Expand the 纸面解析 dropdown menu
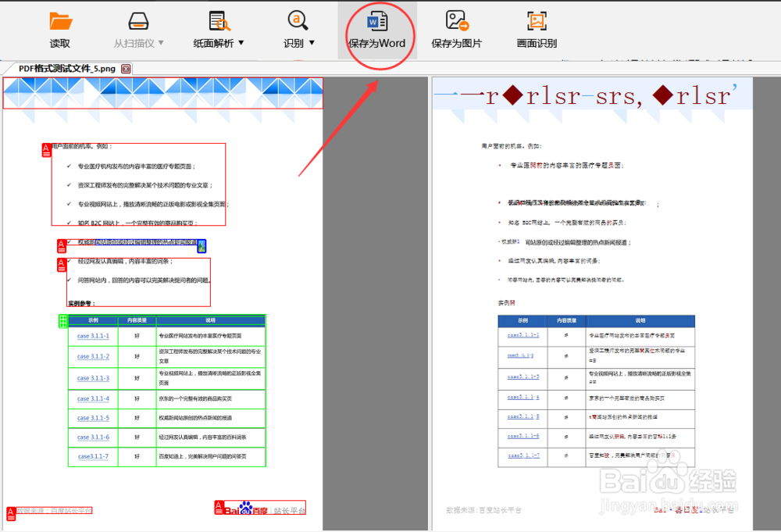781x532 pixels. [242, 43]
